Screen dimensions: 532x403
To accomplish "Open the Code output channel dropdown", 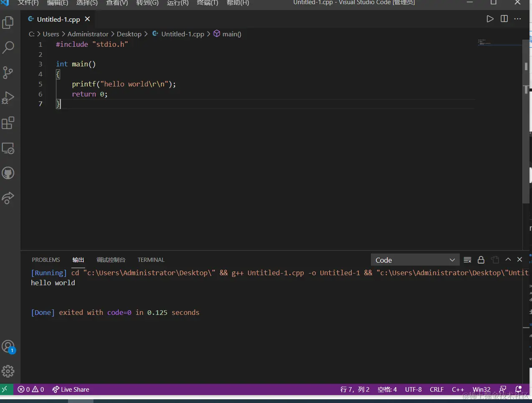I will [x=415, y=260].
